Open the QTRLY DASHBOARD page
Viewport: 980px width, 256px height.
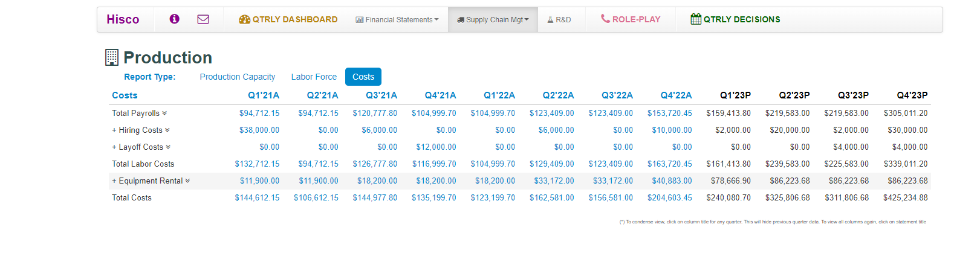(x=288, y=19)
